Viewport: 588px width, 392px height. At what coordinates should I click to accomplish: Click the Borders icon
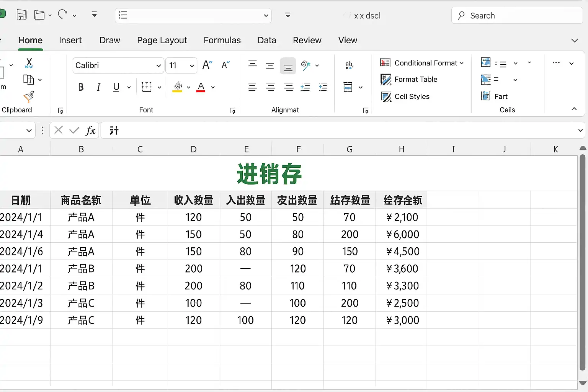tap(147, 87)
